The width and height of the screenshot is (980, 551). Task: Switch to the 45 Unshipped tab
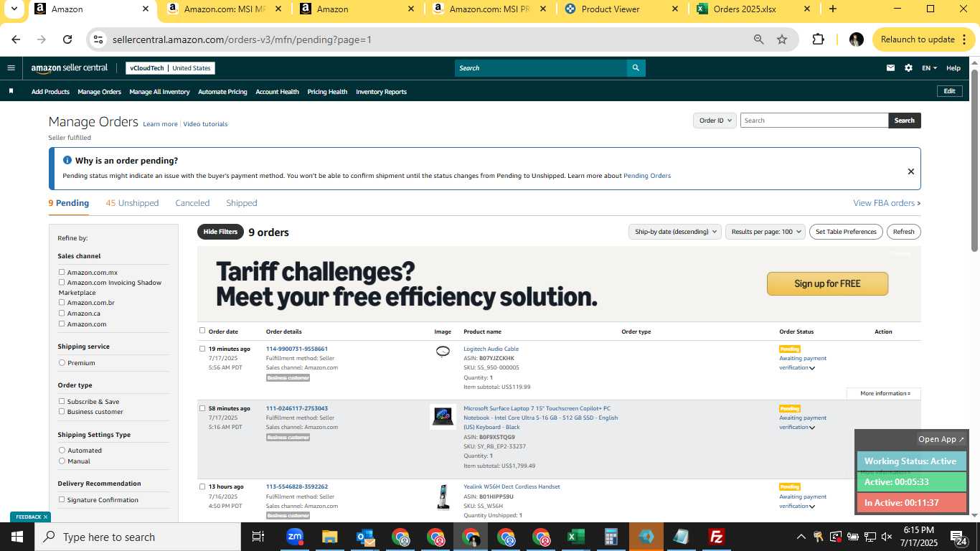[x=132, y=203]
